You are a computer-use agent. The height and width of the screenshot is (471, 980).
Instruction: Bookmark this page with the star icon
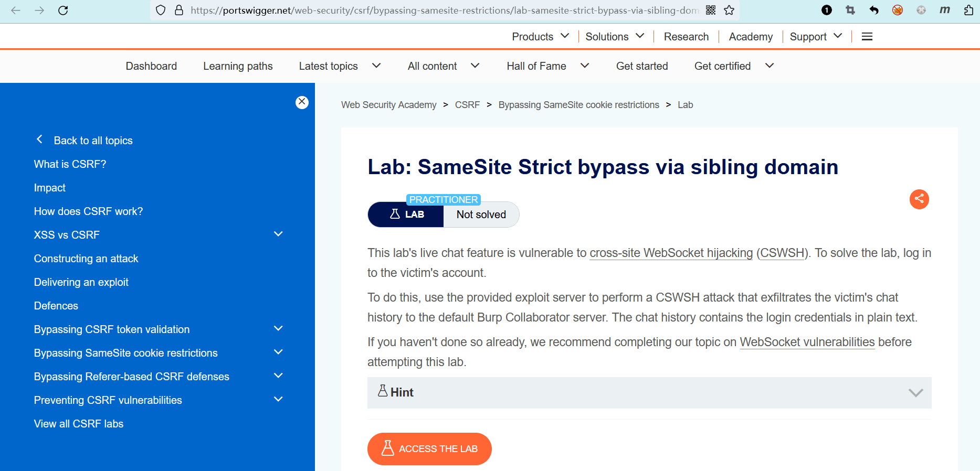pos(729,10)
